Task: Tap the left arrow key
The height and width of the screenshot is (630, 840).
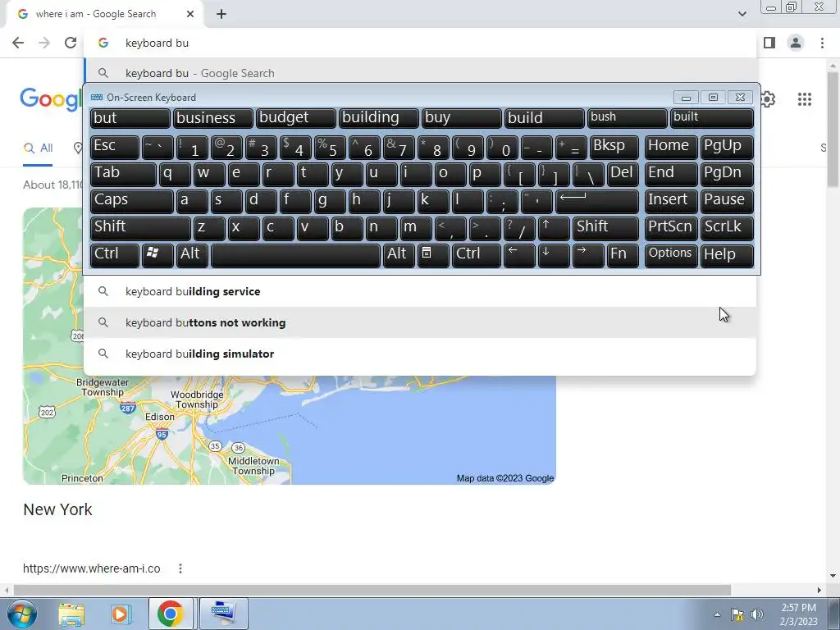Action: pyautogui.click(x=519, y=255)
